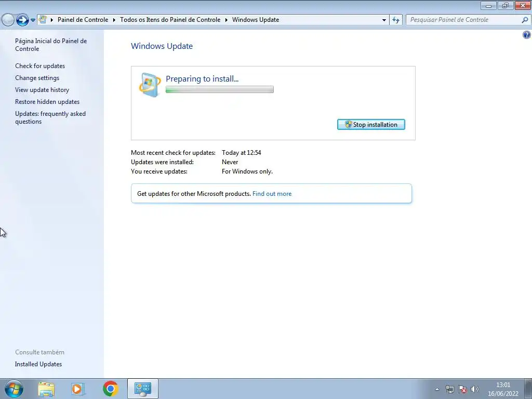Image resolution: width=532 pixels, height=399 pixels.
Task: Click 'For Windows only.' value
Action: 247,171
